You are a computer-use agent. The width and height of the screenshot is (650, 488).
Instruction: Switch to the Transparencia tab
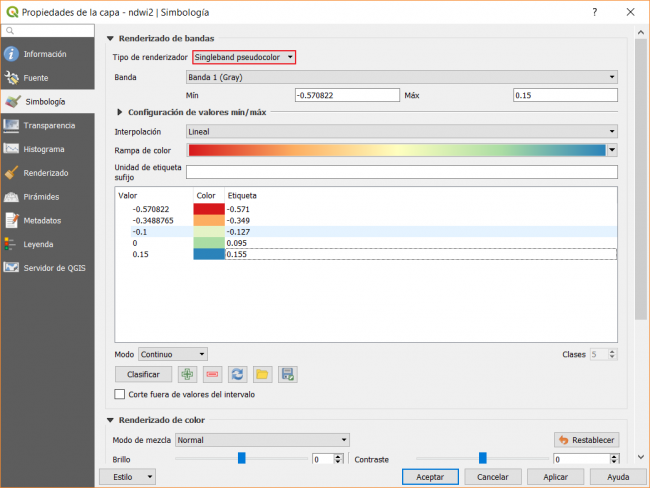click(x=48, y=125)
